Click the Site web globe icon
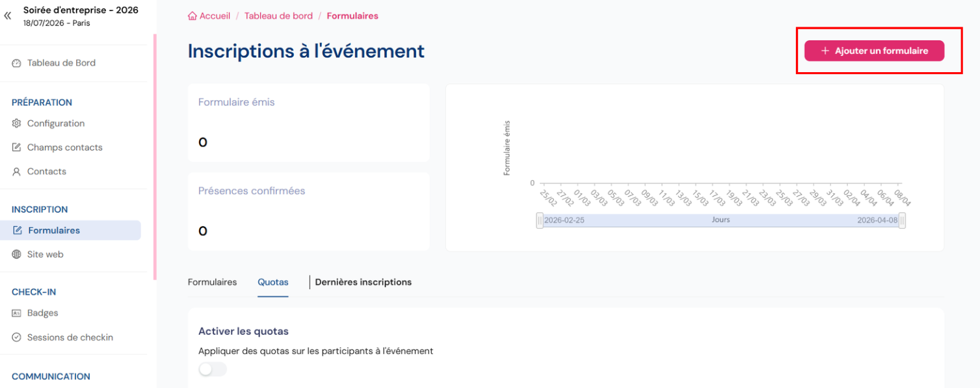Screen dimensions: 980x388 coord(17,254)
